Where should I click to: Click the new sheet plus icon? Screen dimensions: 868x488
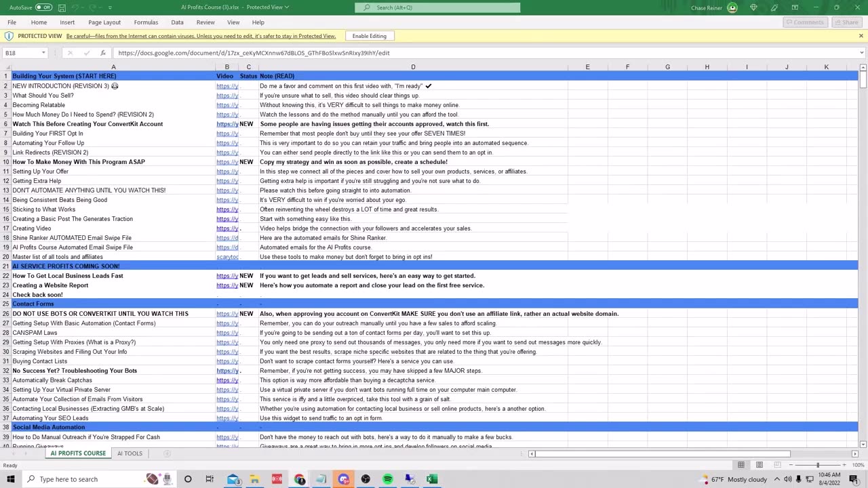tap(167, 453)
